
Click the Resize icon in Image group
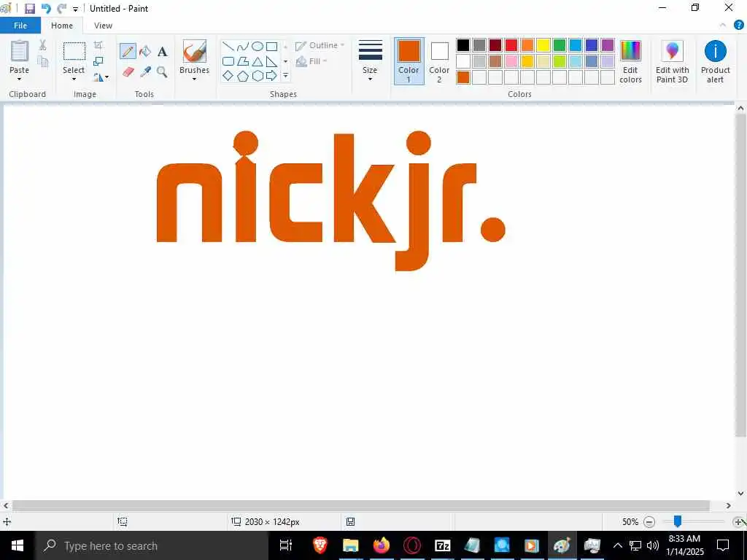tap(98, 61)
